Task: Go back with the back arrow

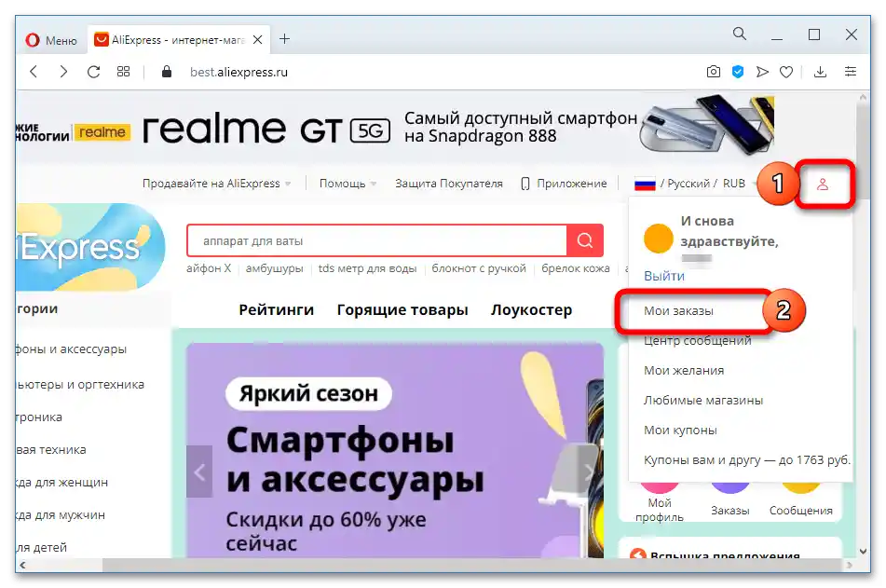Action: click(34, 72)
